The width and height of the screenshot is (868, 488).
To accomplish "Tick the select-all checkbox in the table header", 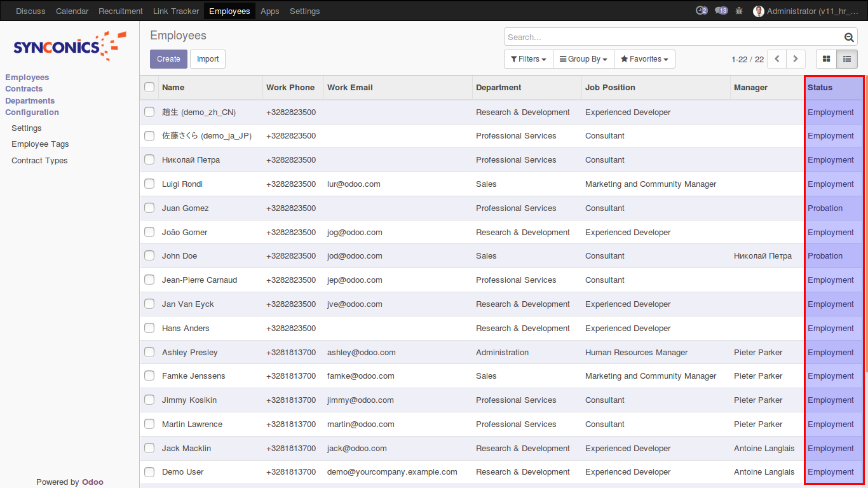I will 149,88.
